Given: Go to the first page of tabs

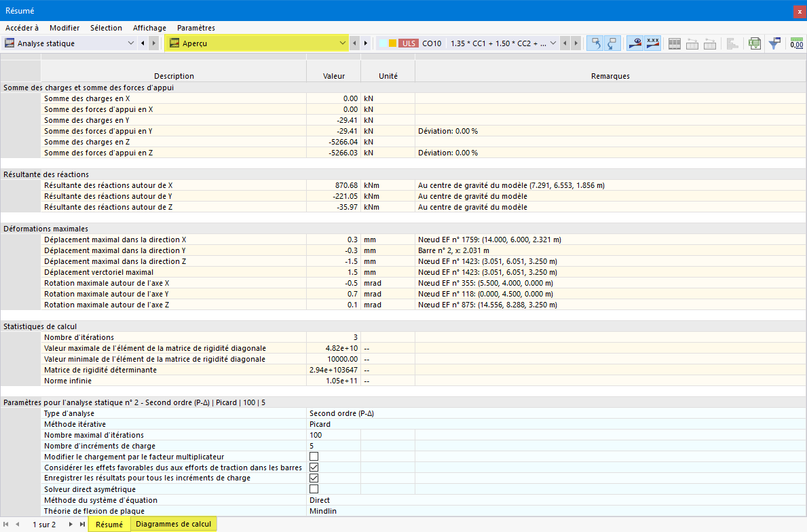Looking at the screenshot, I should [6, 525].
